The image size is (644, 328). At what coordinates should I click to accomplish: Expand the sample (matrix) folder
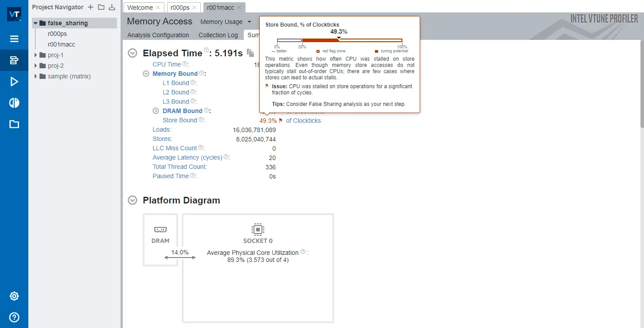(35, 76)
